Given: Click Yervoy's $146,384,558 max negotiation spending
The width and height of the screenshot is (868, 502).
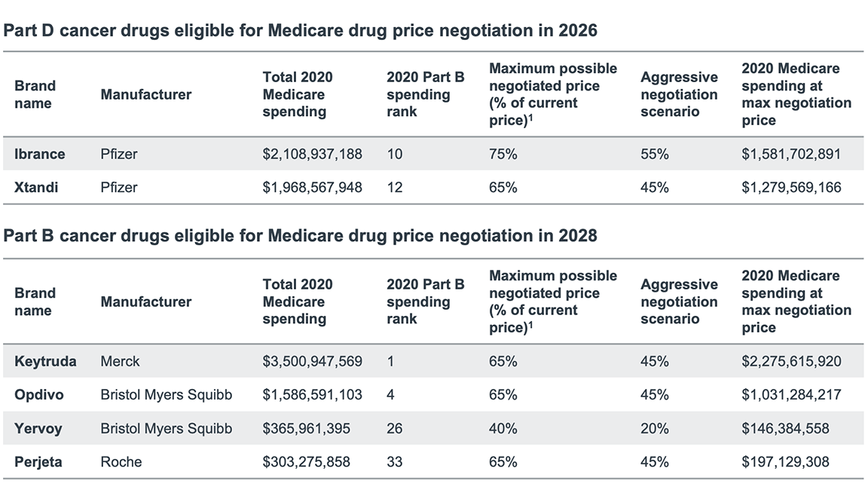Looking at the screenshot, I should tap(785, 428).
